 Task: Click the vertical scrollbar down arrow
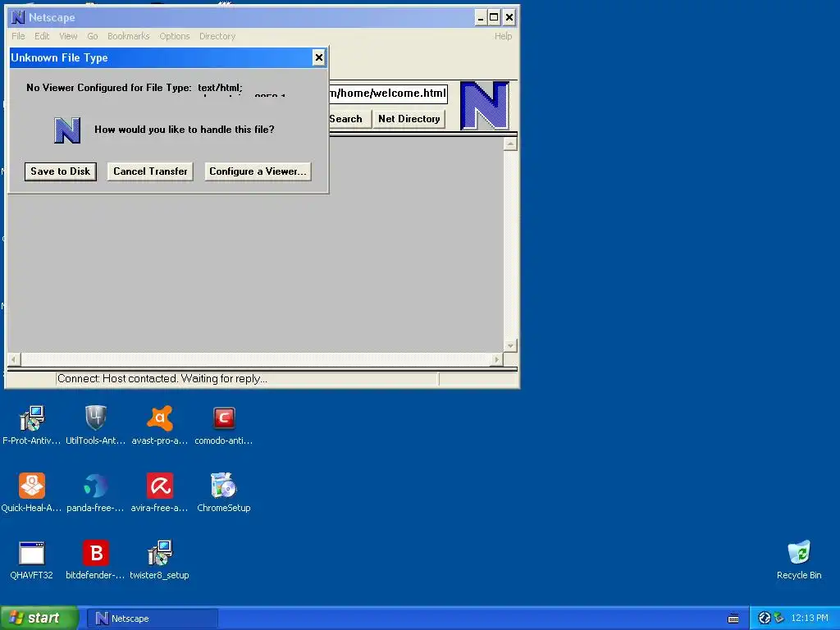point(510,345)
